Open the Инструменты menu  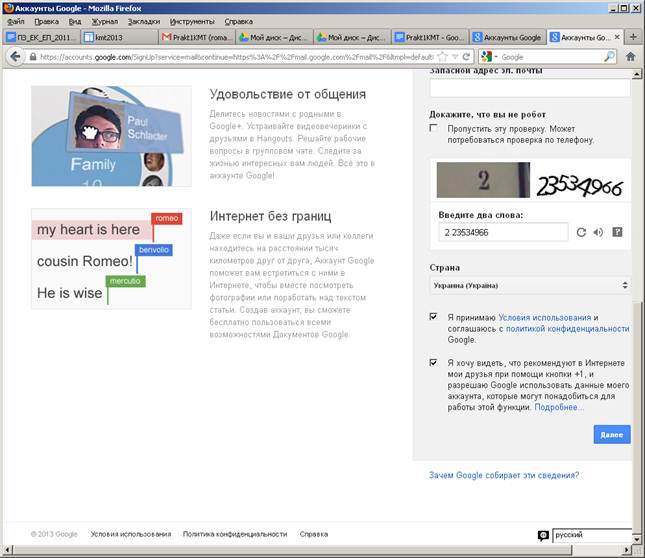coord(192,21)
